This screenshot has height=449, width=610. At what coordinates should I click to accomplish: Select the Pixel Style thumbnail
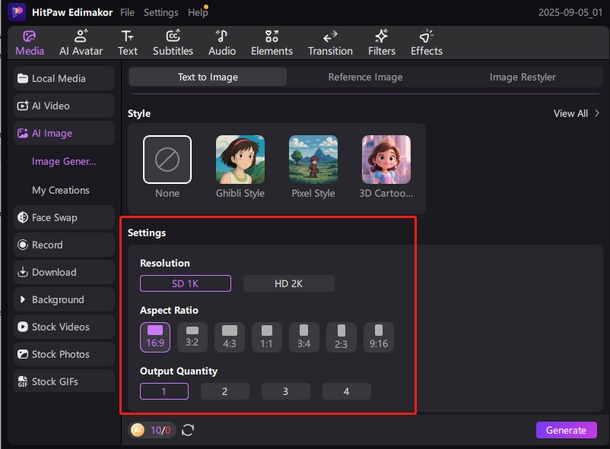click(x=313, y=160)
